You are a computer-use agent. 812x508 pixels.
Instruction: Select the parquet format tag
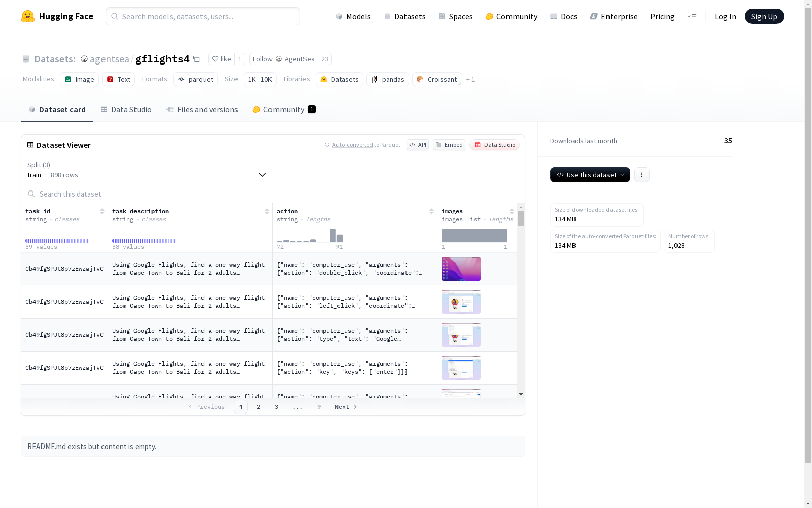[195, 79]
